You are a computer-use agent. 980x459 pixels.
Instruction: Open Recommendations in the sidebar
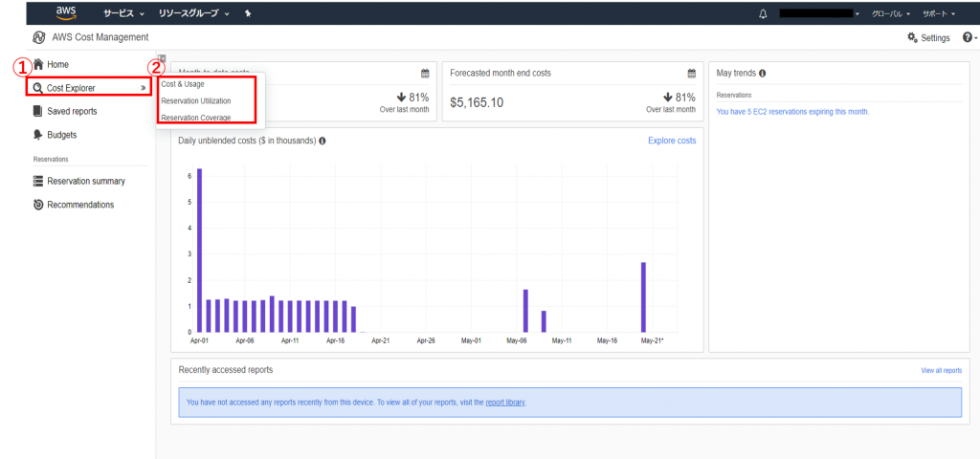(74, 205)
